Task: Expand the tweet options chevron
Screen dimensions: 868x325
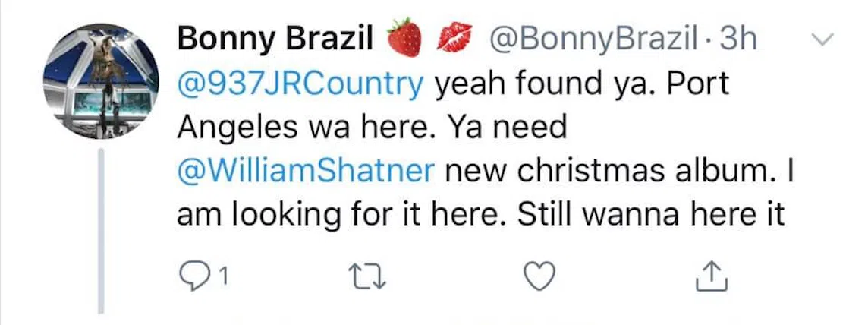Action: pyautogui.click(x=822, y=38)
